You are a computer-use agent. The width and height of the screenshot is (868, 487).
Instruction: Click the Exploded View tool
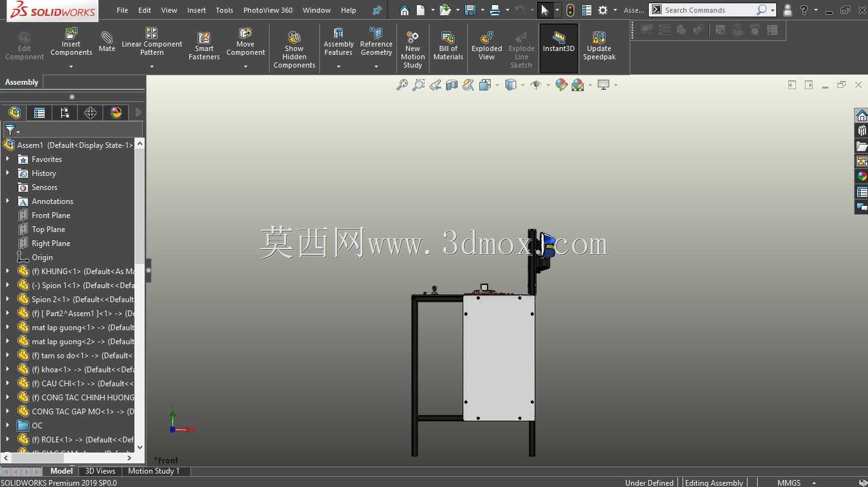(487, 46)
